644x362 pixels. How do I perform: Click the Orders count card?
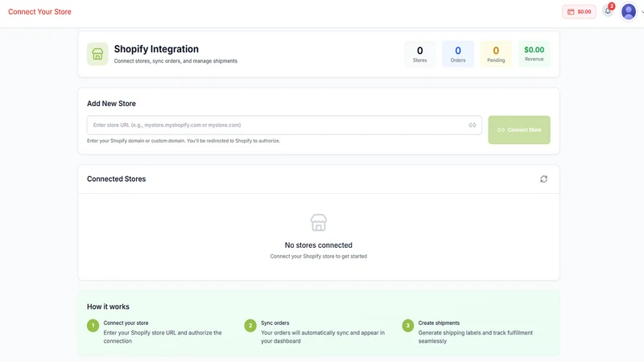point(458,54)
